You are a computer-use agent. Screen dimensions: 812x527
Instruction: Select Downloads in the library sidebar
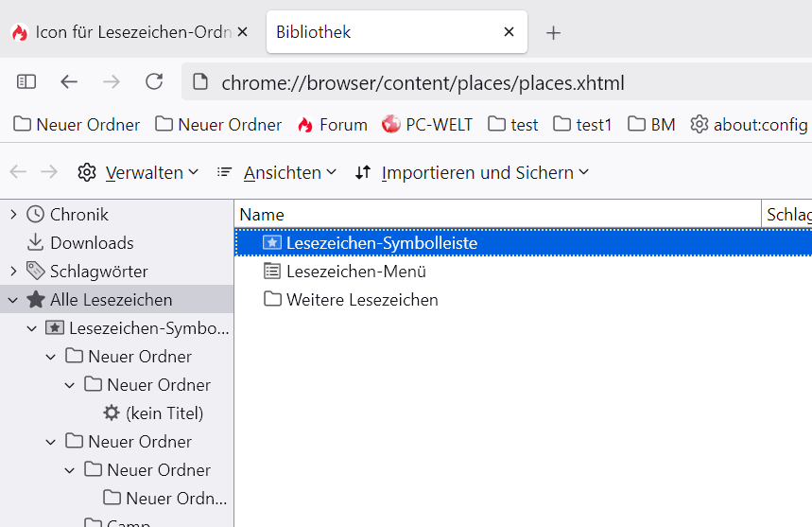point(92,243)
